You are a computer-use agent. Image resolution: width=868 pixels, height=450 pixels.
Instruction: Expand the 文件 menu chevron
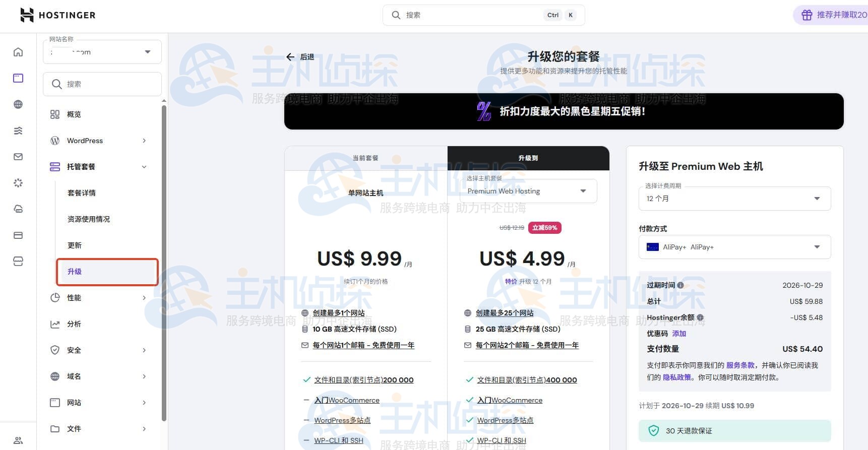144,429
